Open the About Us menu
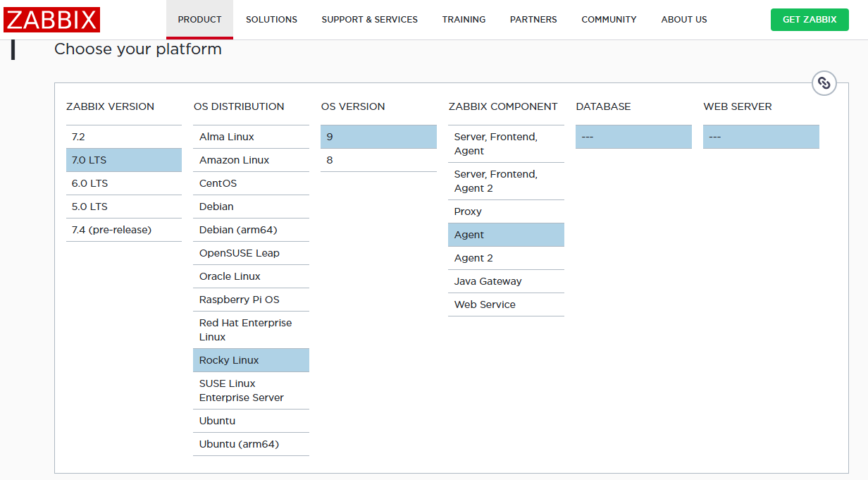Image resolution: width=868 pixels, height=480 pixels. [x=684, y=20]
